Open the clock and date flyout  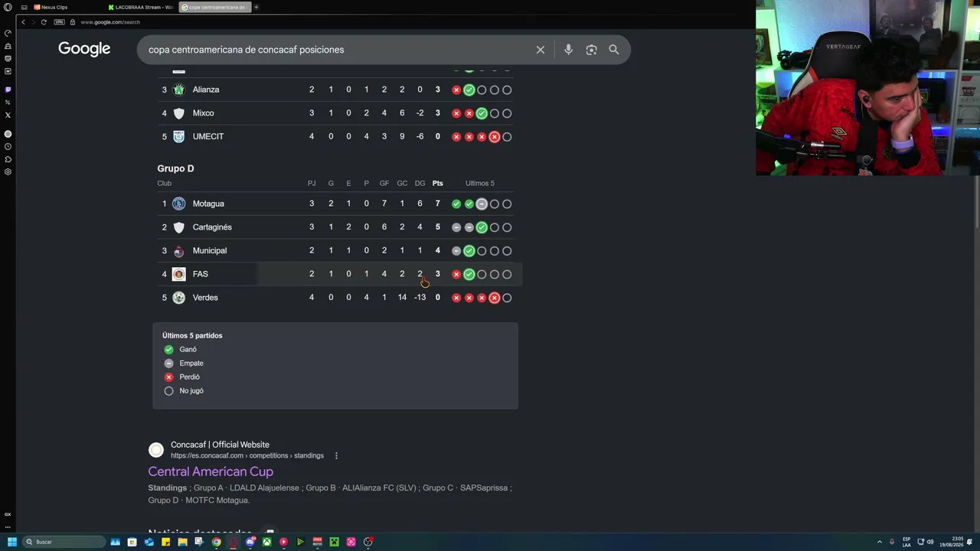[953, 542]
